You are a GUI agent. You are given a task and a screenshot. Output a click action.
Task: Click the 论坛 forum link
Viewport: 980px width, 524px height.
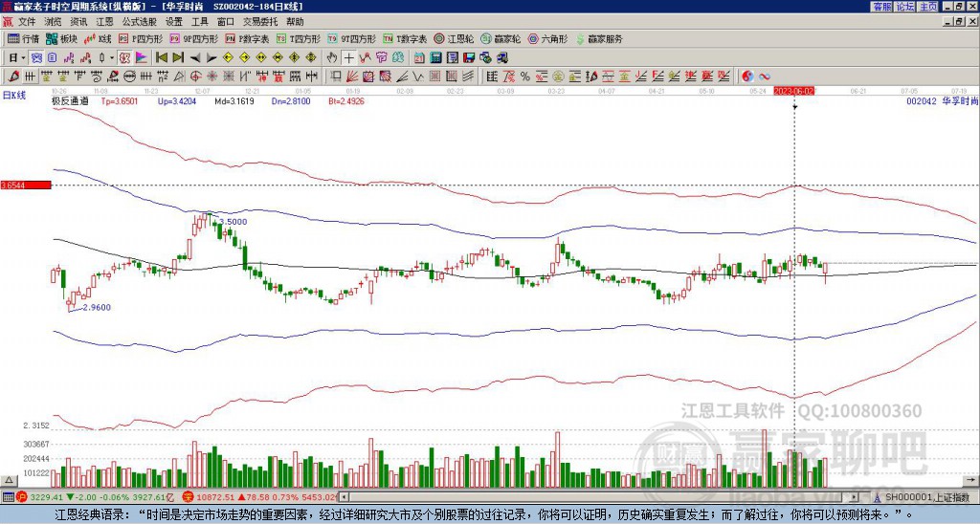point(905,7)
